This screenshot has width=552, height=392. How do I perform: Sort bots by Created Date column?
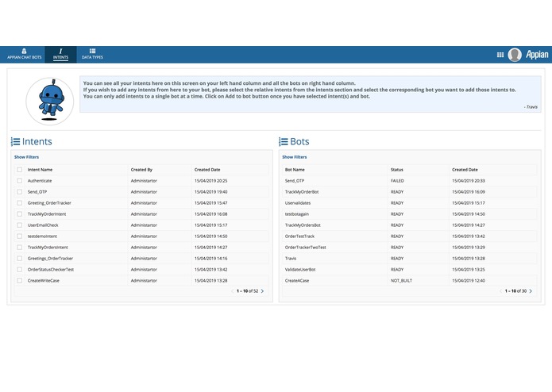coord(465,170)
